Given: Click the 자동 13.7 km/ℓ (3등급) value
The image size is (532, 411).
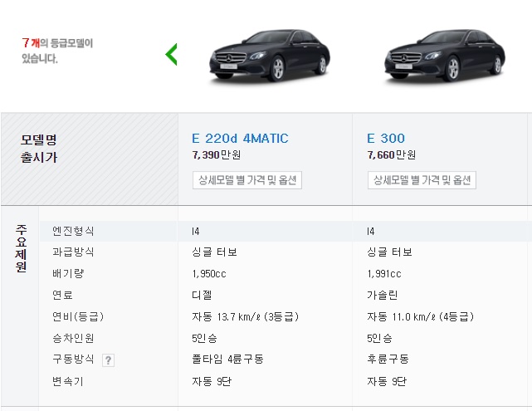Looking at the screenshot, I should [246, 316].
